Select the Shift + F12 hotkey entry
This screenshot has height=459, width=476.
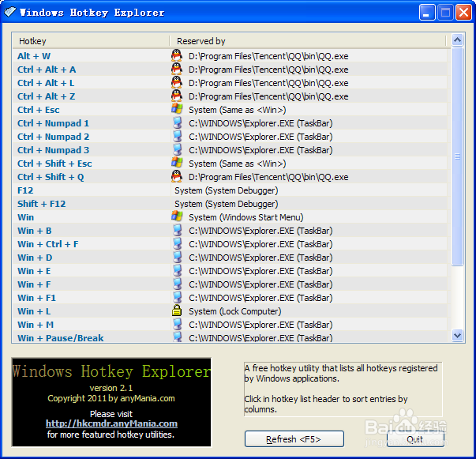tap(41, 204)
